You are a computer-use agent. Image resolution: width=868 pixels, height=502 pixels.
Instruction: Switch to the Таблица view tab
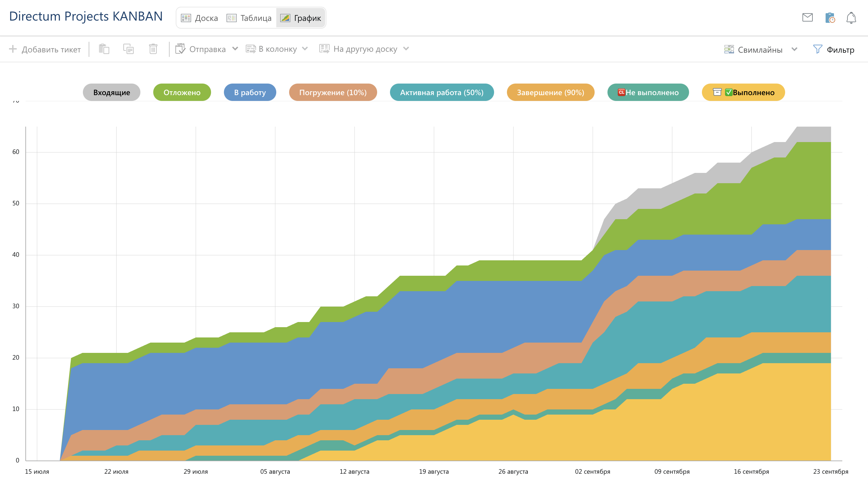pos(249,18)
